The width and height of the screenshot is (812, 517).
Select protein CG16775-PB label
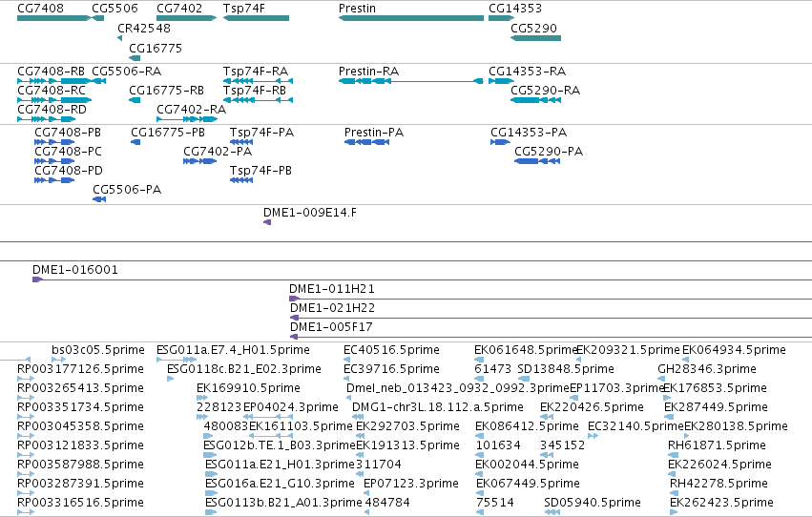[x=168, y=133]
